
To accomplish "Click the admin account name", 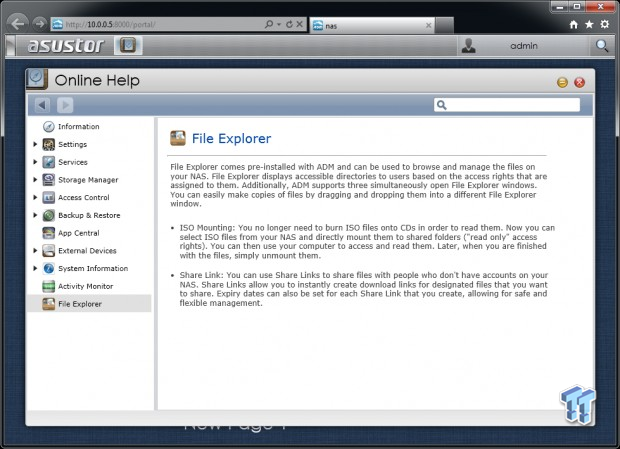I will point(524,46).
